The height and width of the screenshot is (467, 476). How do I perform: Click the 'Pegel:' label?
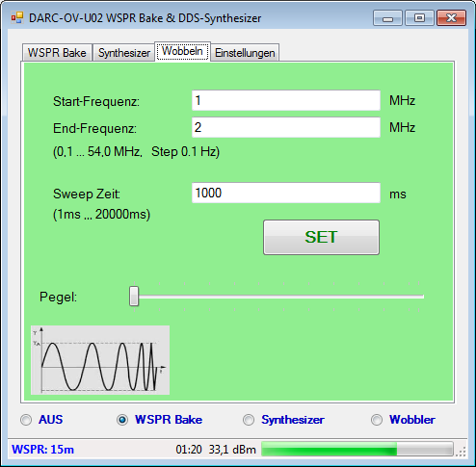pos(58,297)
